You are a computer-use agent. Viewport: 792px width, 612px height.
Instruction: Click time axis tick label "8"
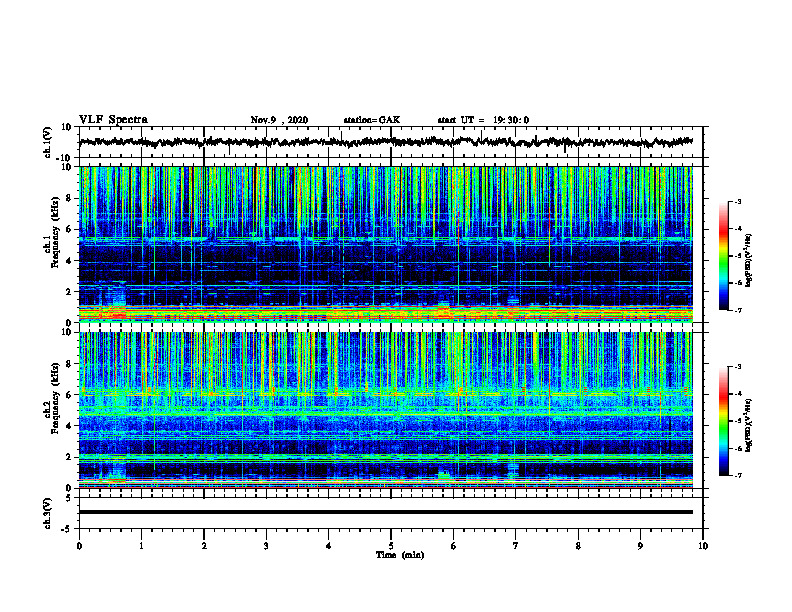tap(578, 546)
